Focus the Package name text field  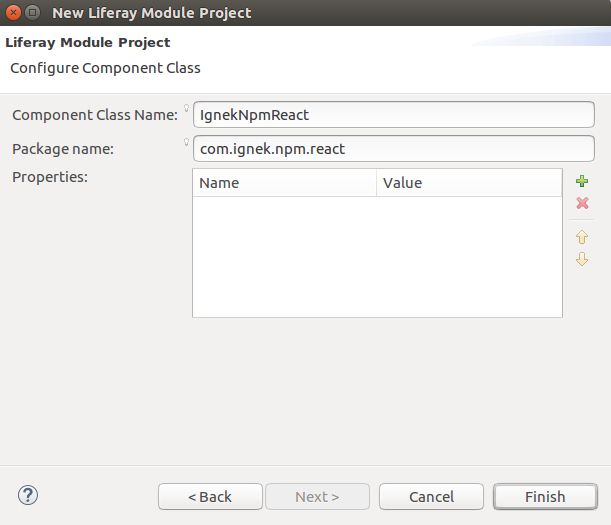click(x=394, y=148)
